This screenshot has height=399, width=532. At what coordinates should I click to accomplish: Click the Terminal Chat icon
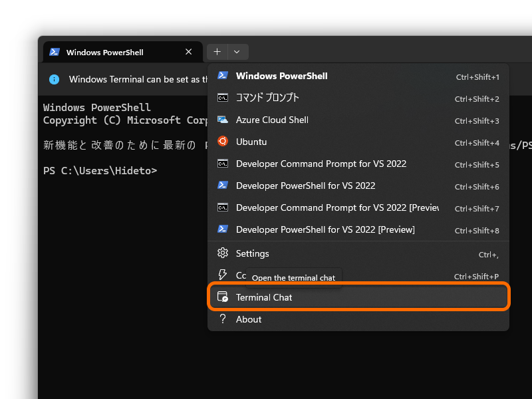click(x=222, y=297)
